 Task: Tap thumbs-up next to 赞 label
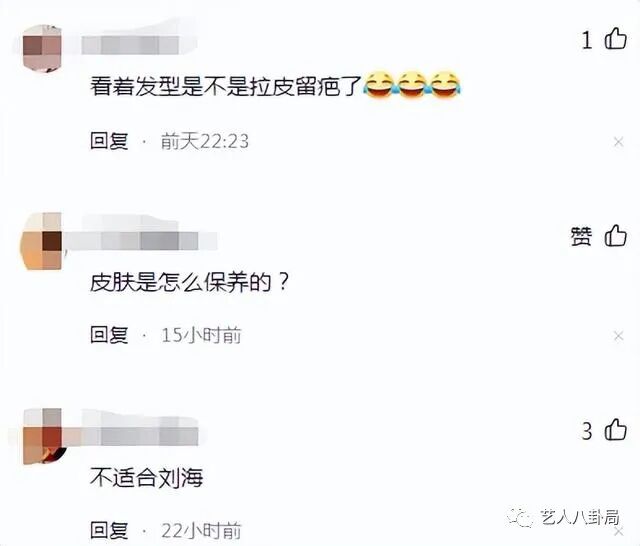pos(616,235)
